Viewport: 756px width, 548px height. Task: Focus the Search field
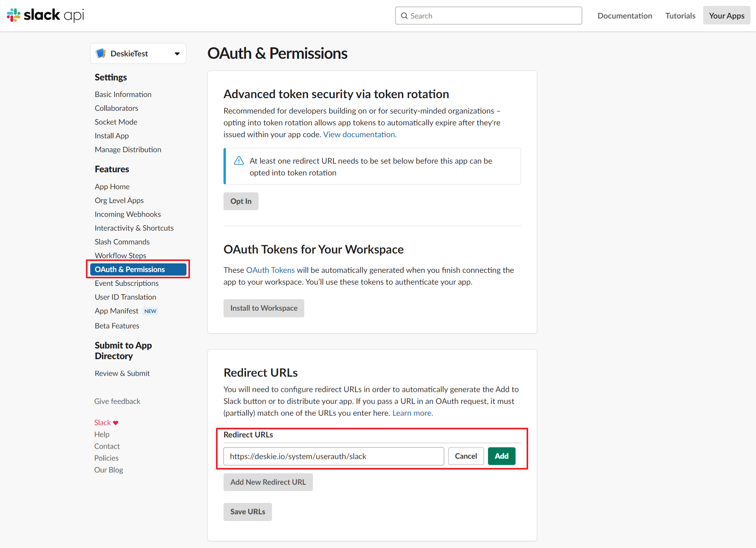488,16
